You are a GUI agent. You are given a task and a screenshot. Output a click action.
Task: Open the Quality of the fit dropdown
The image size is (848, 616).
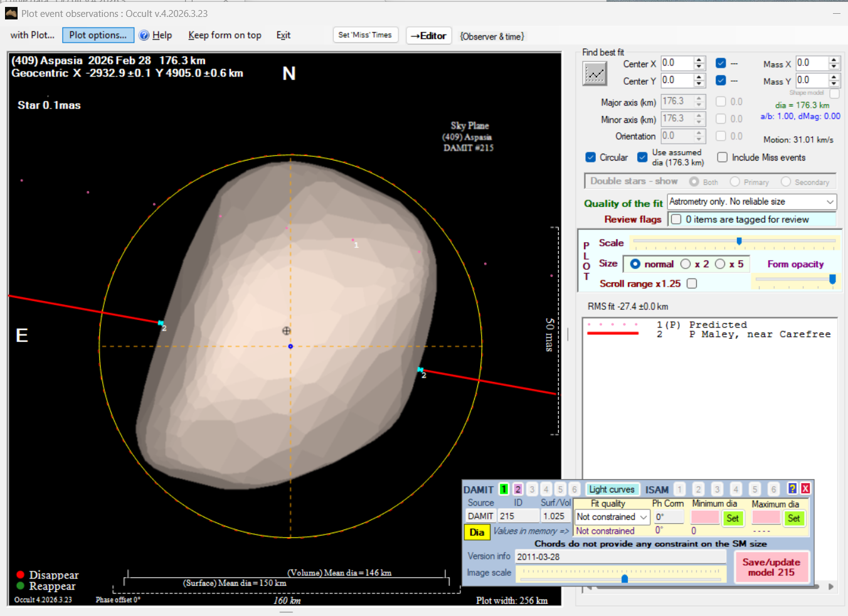tap(751, 202)
